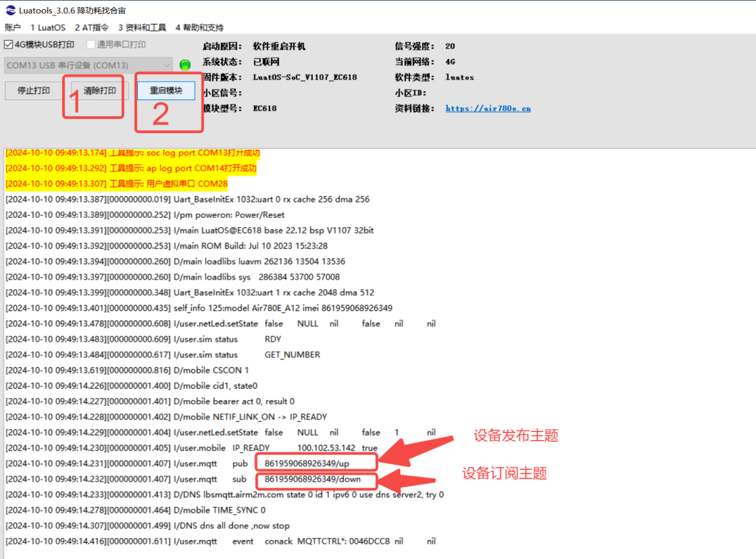Select the log line 'I/user.sim status RDY'
Image resolution: width=756 pixels, height=559 pixels.
143,339
